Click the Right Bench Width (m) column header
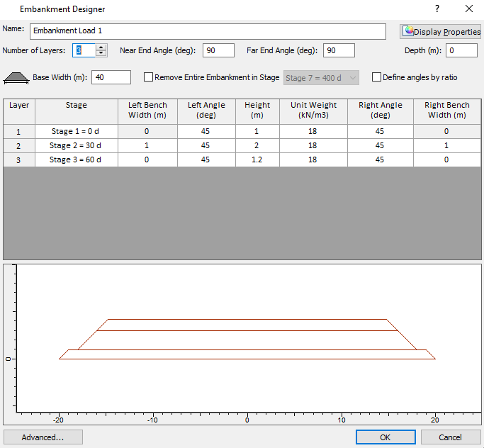 447,111
